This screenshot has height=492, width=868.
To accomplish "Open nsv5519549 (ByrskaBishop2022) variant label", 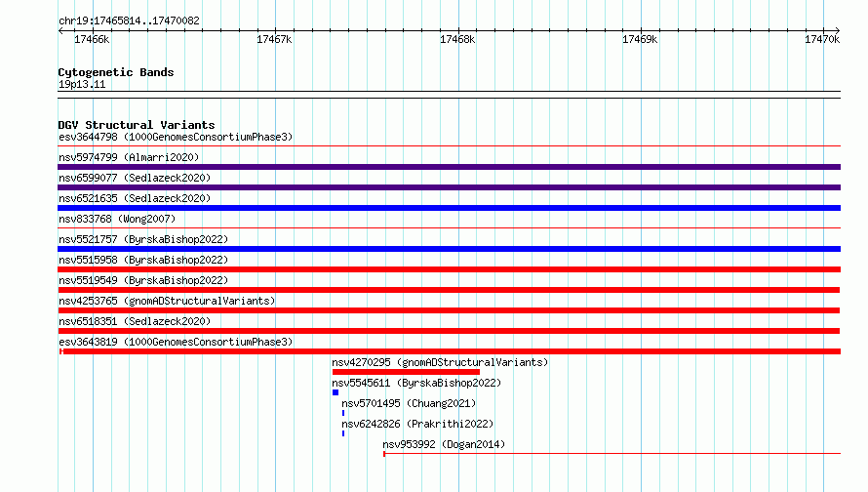I will [x=143, y=280].
